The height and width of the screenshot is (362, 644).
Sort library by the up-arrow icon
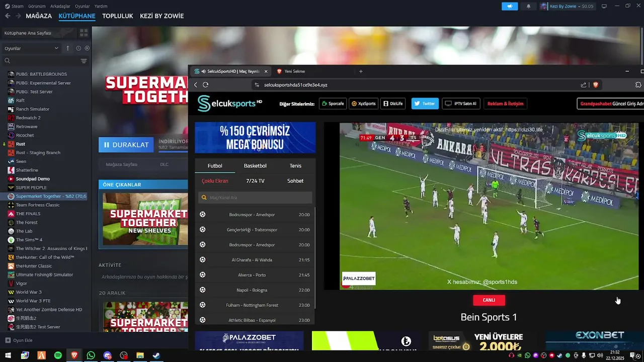coord(68,48)
